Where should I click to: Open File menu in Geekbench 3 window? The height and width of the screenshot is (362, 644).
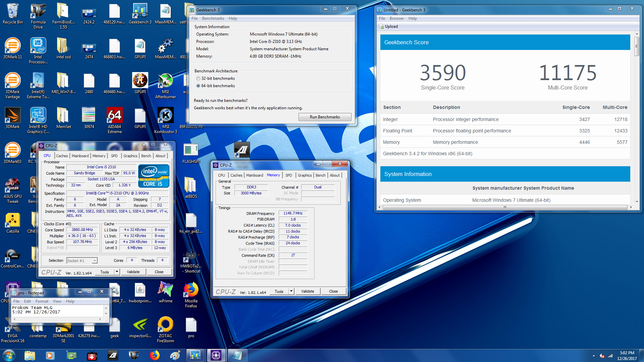(195, 18)
